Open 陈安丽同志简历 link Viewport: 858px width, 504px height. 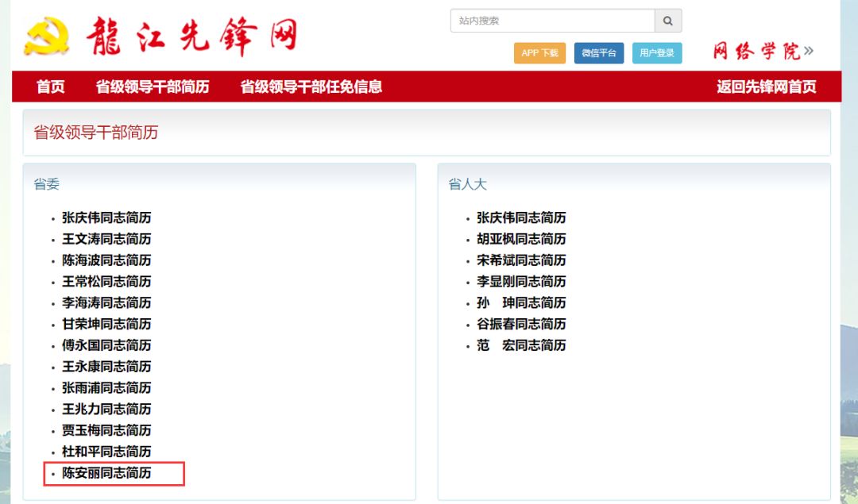(x=106, y=473)
